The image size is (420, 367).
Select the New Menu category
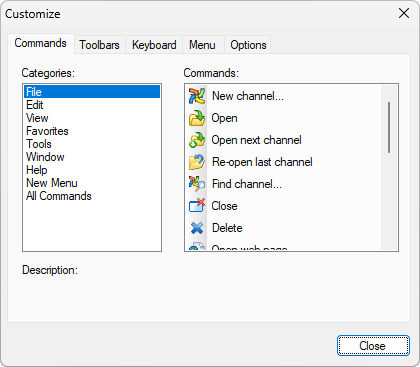coord(92,183)
